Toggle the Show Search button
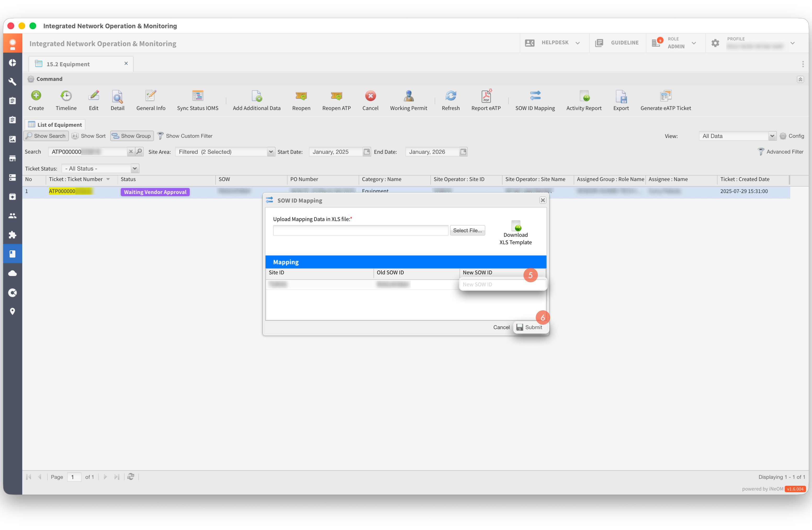Image resolution: width=812 pixels, height=530 pixels. (x=46, y=136)
